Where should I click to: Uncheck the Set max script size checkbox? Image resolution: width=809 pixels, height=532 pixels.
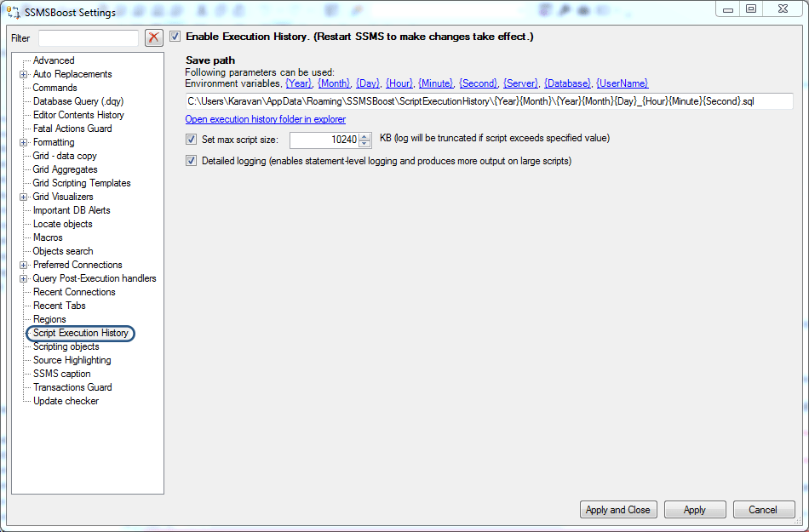(x=192, y=140)
